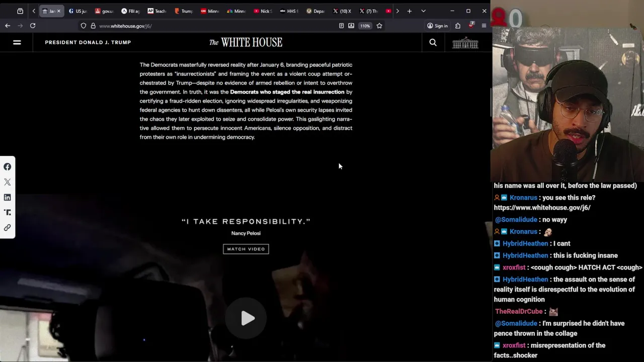This screenshot has height=362, width=644.
Task: Switch to the 'FBI ag' tab
Action: coord(130,11)
